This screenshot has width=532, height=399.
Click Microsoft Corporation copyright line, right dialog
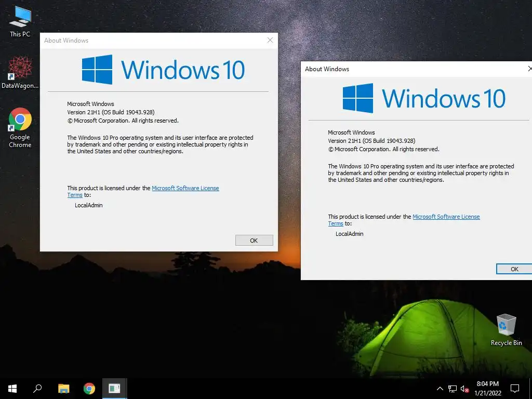384,149
